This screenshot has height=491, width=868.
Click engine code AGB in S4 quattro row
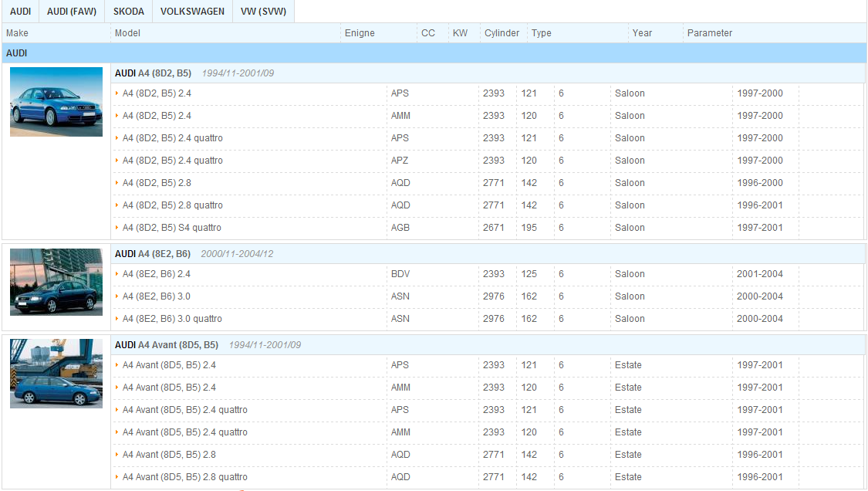[400, 228]
